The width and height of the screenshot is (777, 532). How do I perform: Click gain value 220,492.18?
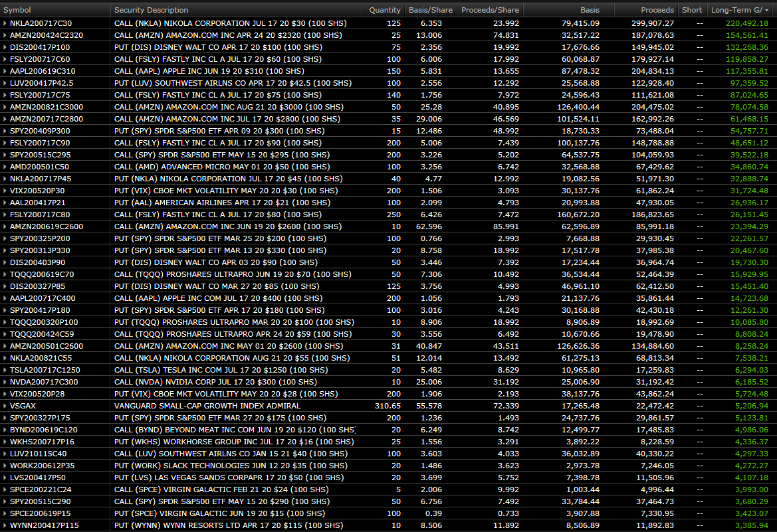[x=747, y=23]
